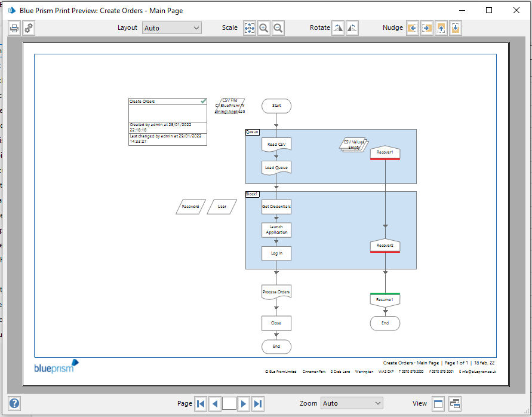
Task: Nudge the diagram right
Action: 426,28
